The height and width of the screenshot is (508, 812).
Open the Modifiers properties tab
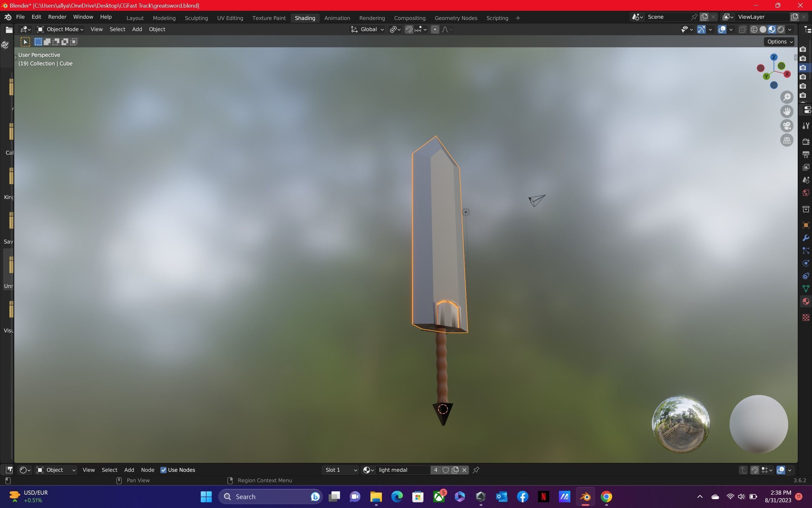coord(806,238)
